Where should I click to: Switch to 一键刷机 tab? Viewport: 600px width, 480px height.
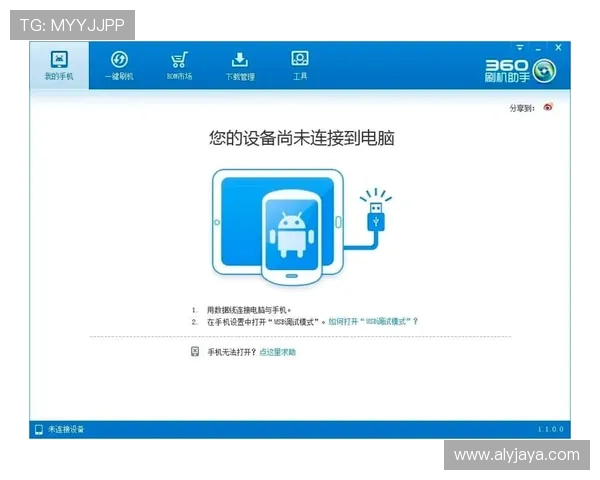[119, 65]
